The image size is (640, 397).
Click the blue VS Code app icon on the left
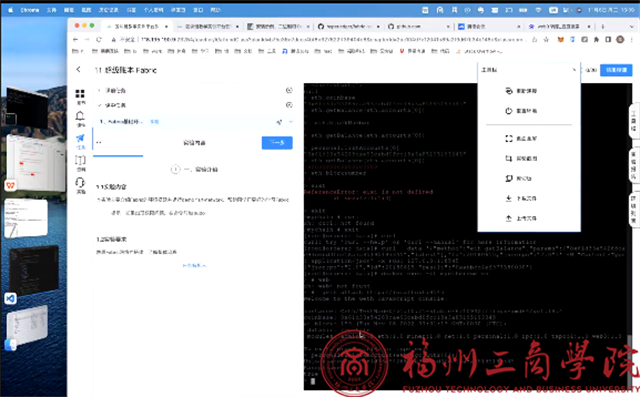10,299
